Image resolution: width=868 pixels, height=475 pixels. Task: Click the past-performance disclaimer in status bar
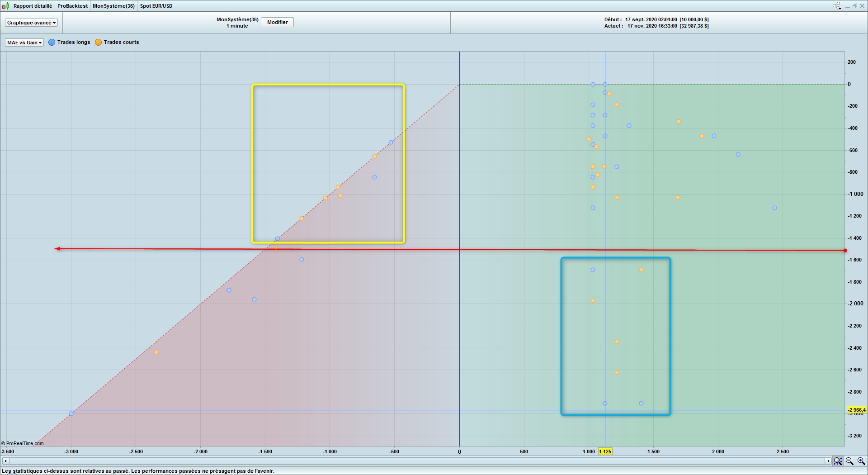[138, 471]
